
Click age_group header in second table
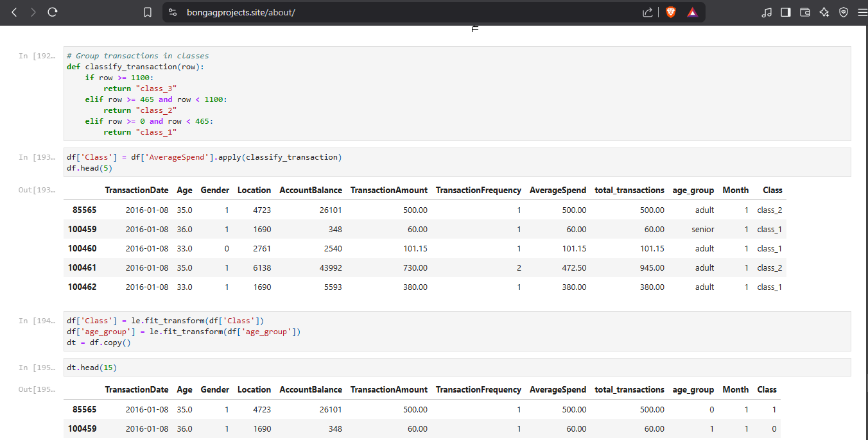(x=693, y=390)
